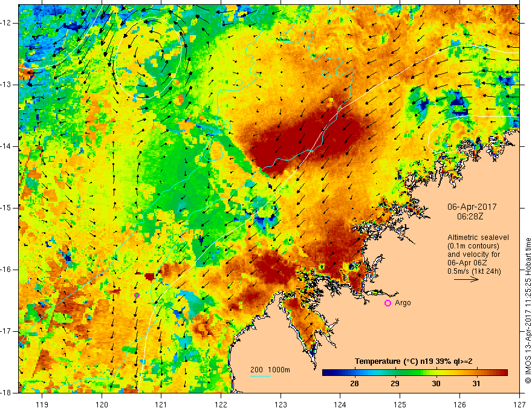532x411 pixels.
Task: Click the 0.5m/s velocity scale arrow
Action: coord(466,279)
